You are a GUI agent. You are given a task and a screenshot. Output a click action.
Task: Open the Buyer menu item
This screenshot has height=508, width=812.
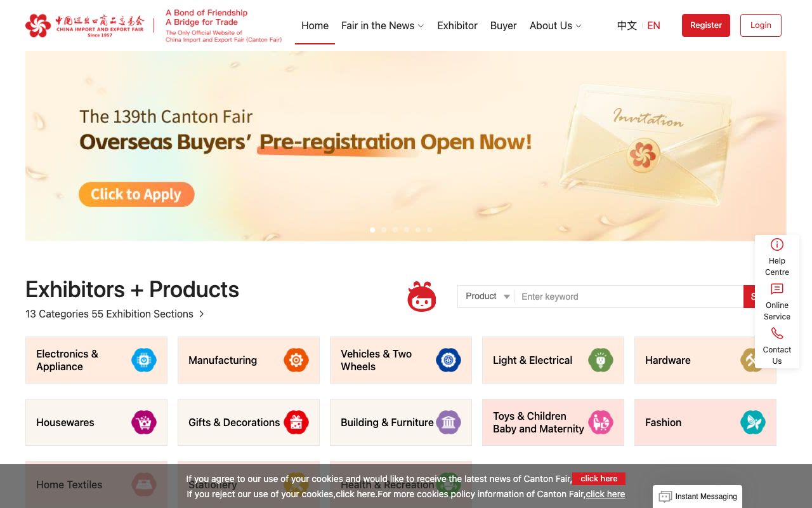(503, 26)
